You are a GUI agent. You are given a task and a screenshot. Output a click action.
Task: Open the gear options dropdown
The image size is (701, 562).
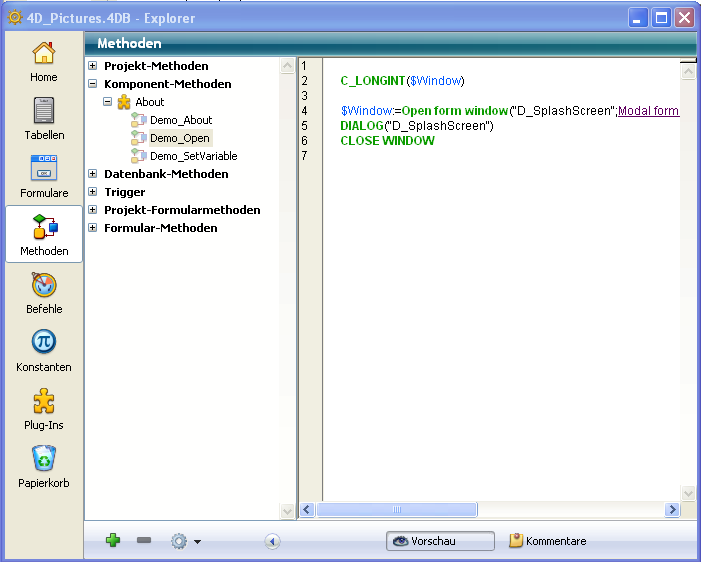(185, 541)
